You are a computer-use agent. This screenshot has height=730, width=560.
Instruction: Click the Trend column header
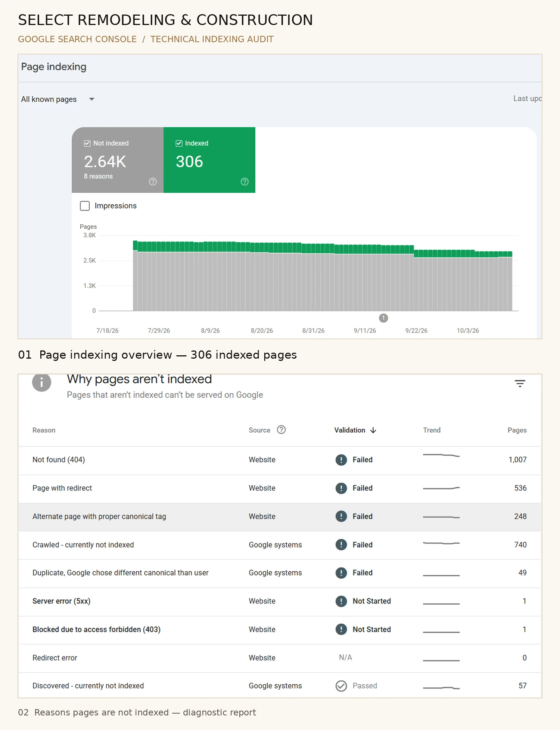click(x=432, y=430)
